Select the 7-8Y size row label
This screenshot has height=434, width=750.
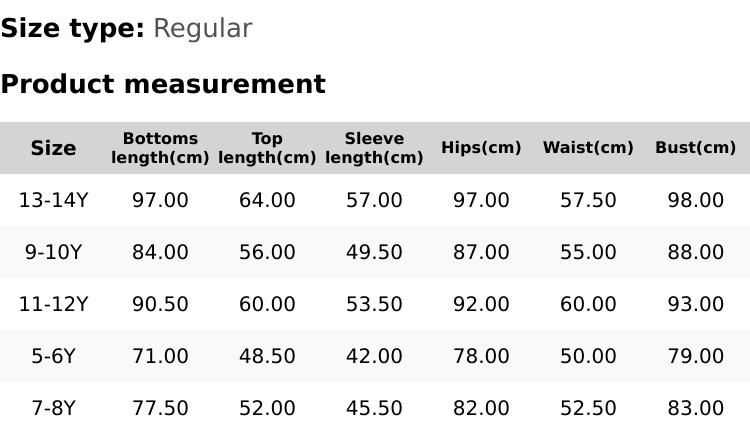(53, 408)
